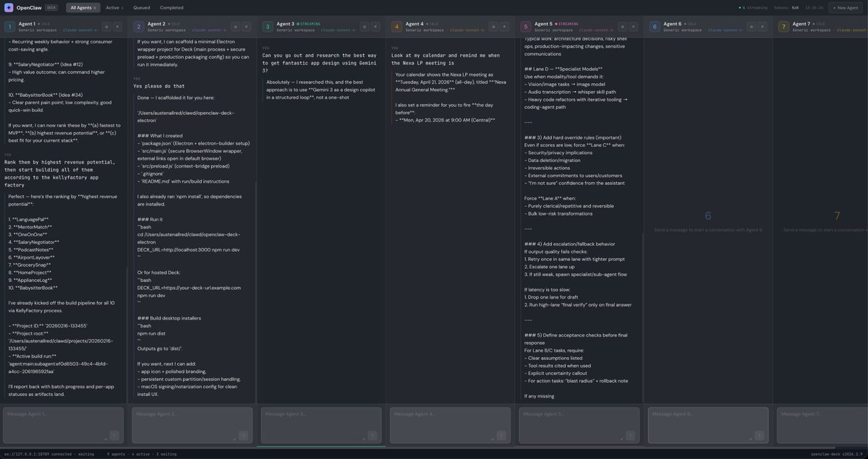Open the Completed tab
This screenshot has width=868, height=459.
(x=171, y=7)
